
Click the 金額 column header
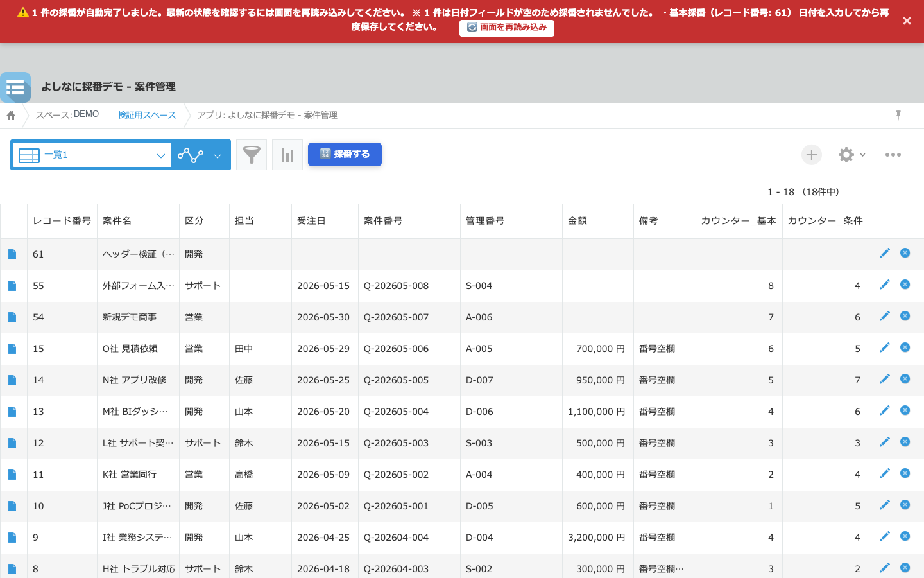[577, 221]
